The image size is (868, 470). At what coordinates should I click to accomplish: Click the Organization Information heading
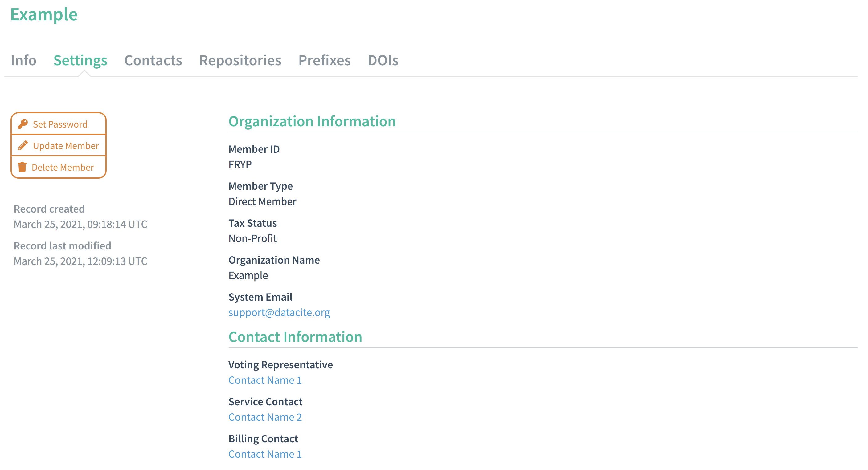click(x=312, y=121)
